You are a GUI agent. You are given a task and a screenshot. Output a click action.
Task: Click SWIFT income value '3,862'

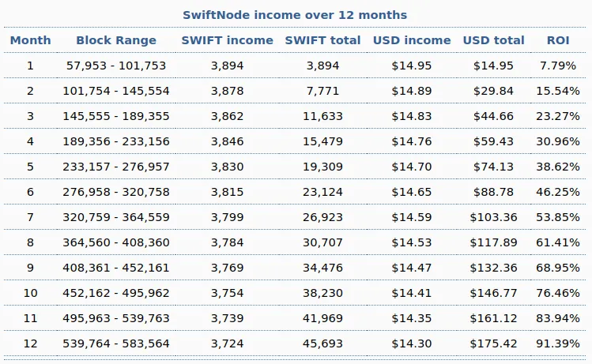pos(227,116)
